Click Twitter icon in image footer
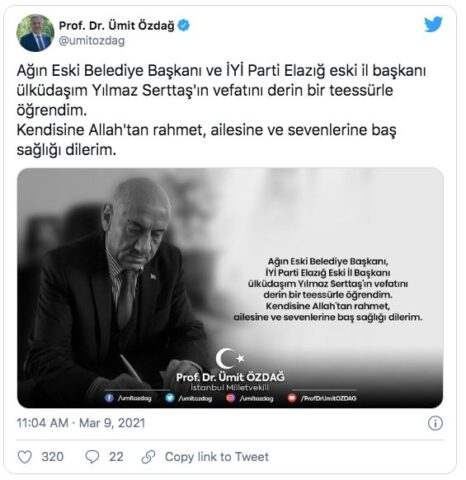Image resolution: width=466 pixels, height=480 pixels. click(170, 398)
